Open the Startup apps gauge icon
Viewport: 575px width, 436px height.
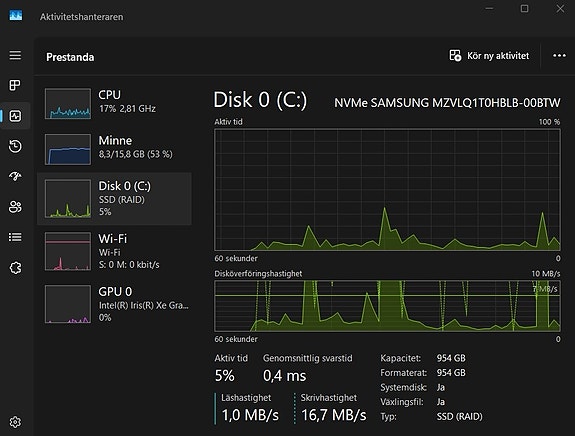[15, 176]
